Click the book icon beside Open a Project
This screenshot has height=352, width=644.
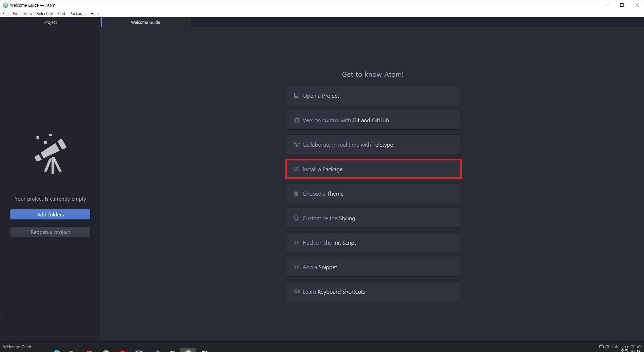pos(296,96)
